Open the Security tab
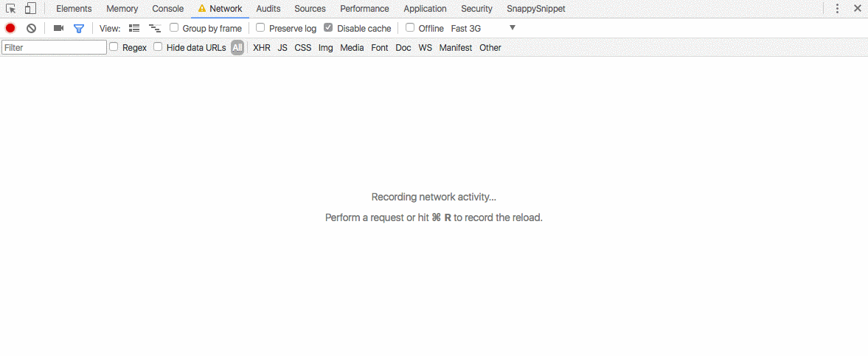 pos(476,9)
